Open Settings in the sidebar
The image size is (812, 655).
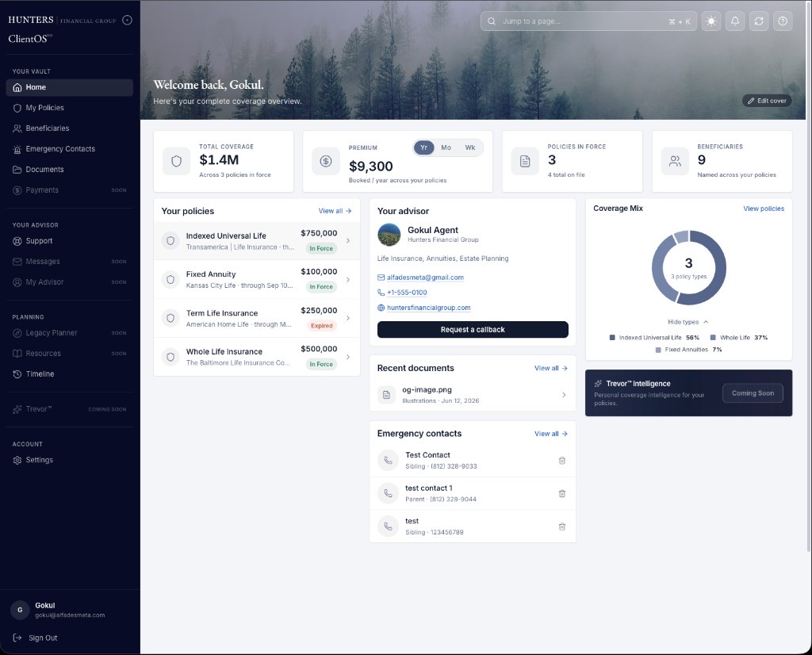70,460
